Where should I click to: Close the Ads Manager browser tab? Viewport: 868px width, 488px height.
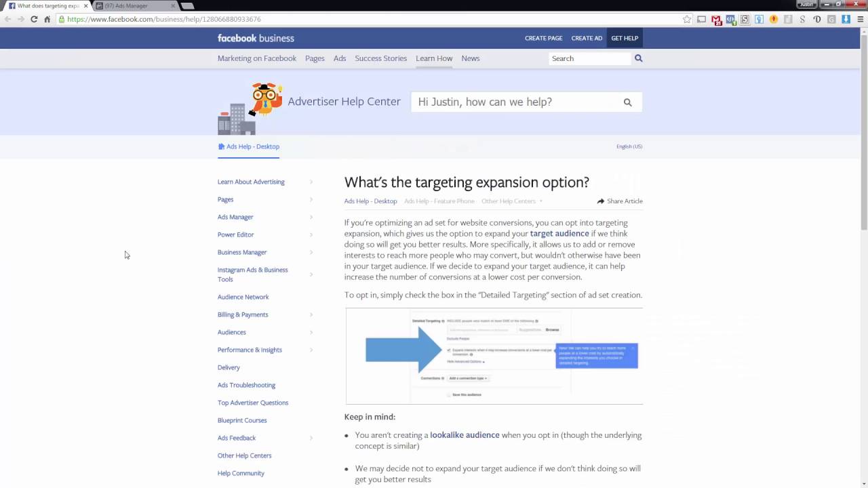click(x=173, y=5)
